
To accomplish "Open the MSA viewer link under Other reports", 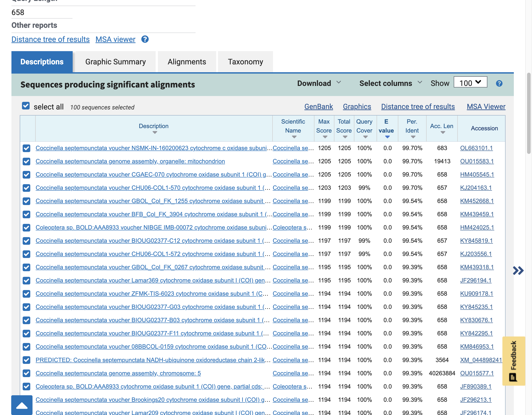I will tap(115, 39).
